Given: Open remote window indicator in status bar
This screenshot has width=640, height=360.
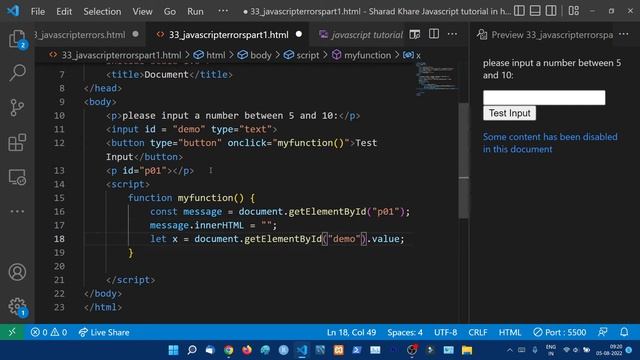Looking at the screenshot, I should click(12, 332).
